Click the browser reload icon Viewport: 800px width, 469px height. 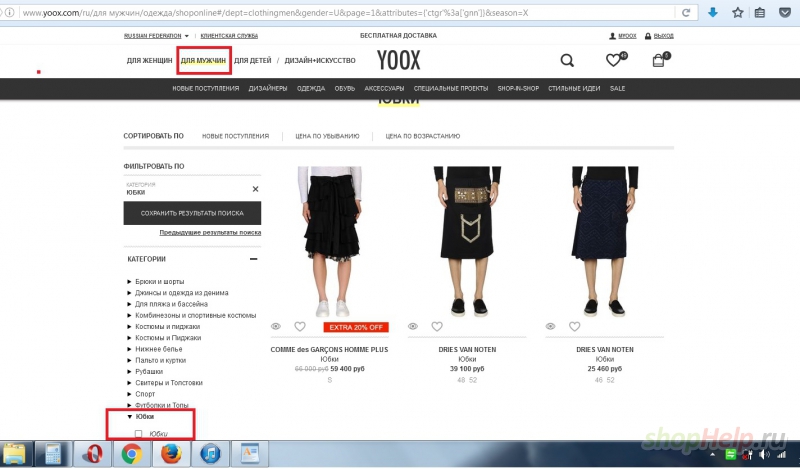coord(686,13)
